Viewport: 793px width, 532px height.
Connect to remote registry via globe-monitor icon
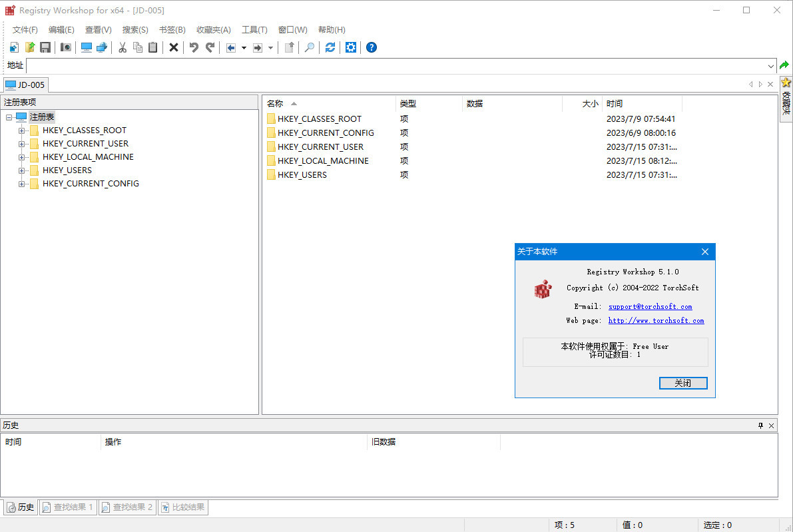coord(102,47)
